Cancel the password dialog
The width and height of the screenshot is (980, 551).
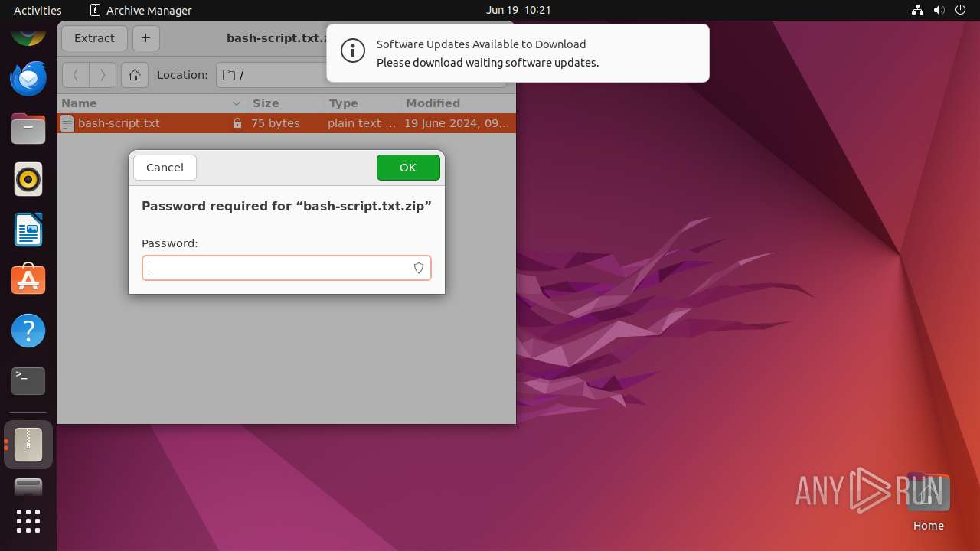coord(165,168)
